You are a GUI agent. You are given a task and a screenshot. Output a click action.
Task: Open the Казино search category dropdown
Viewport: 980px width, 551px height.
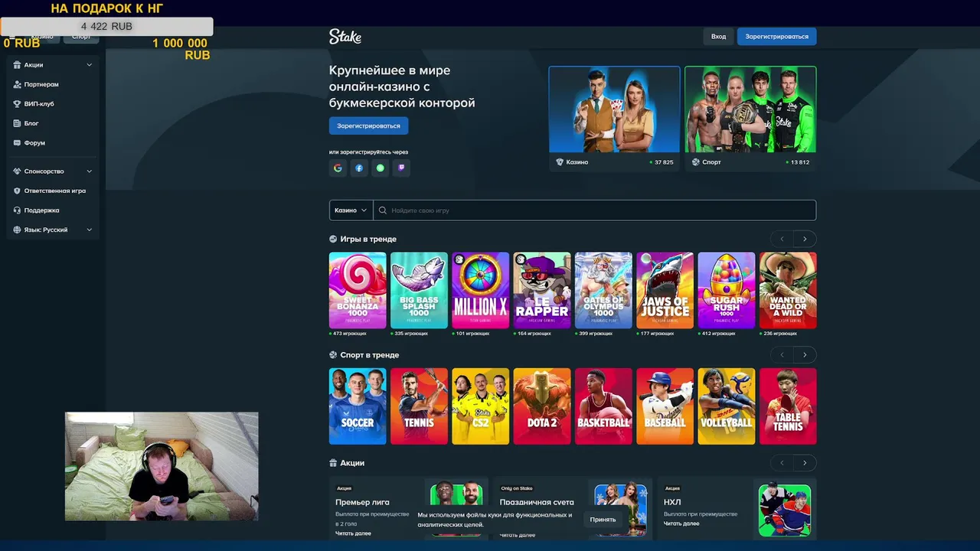351,210
